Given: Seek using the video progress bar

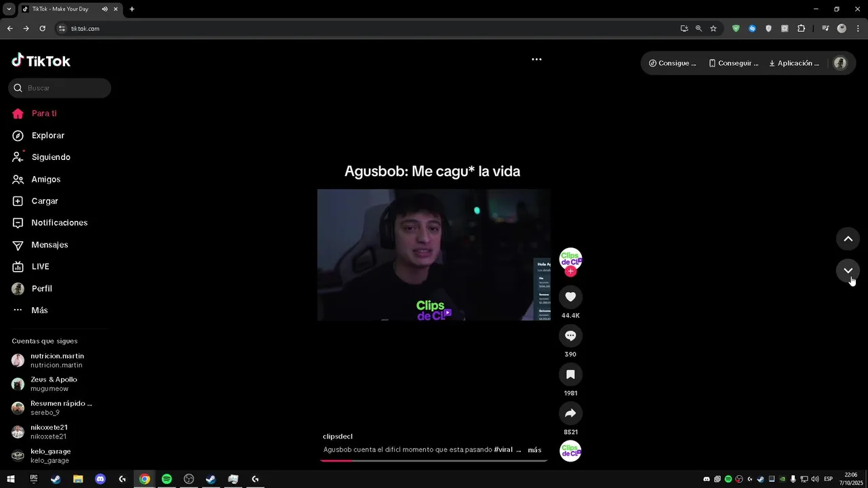Looking at the screenshot, I should click(434, 460).
